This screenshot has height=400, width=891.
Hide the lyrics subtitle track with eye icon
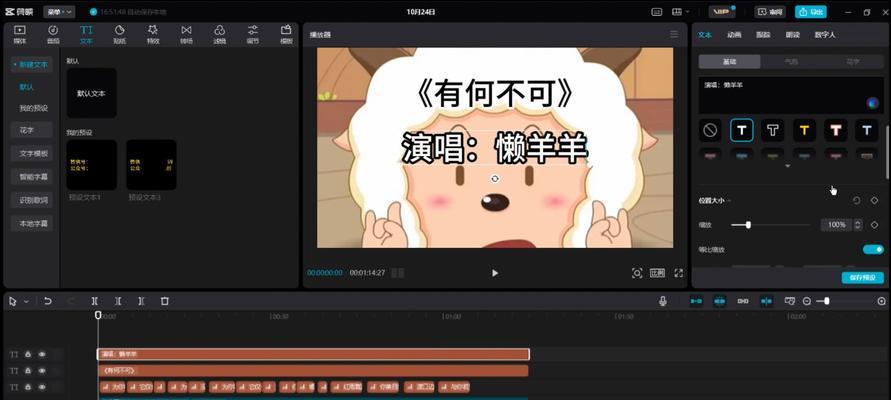point(41,387)
